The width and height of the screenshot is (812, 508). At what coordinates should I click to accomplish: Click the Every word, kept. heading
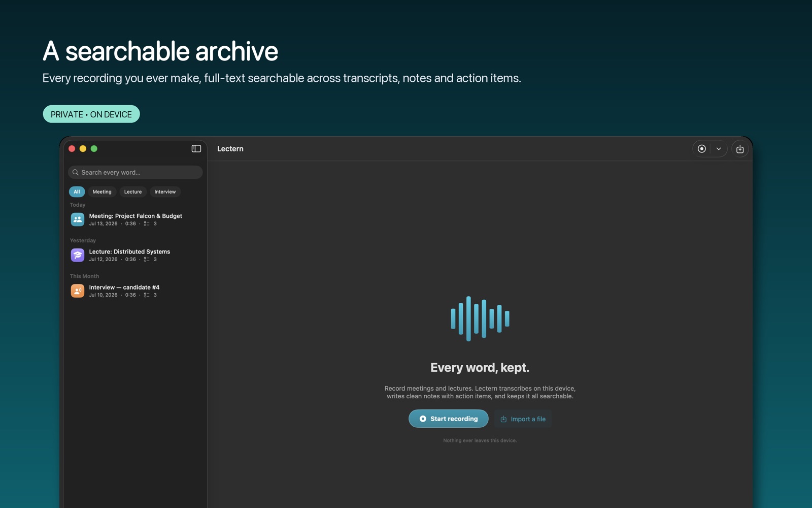pyautogui.click(x=480, y=367)
